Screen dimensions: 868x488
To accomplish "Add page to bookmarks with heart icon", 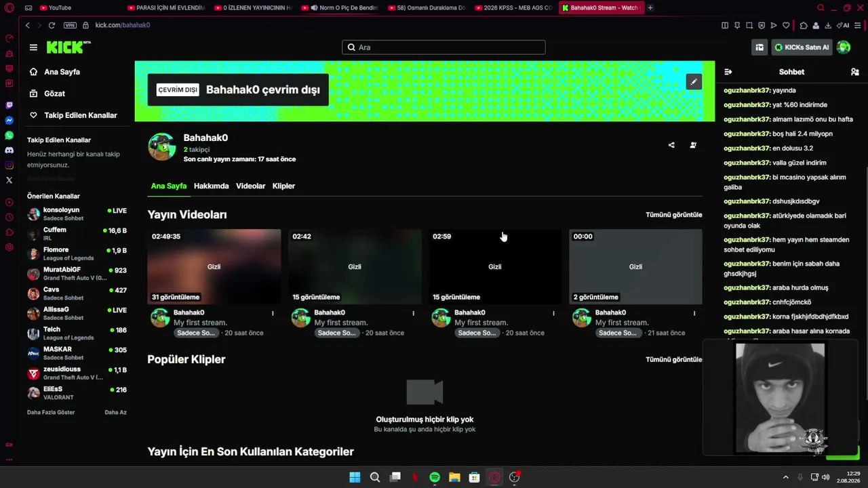I will [786, 26].
